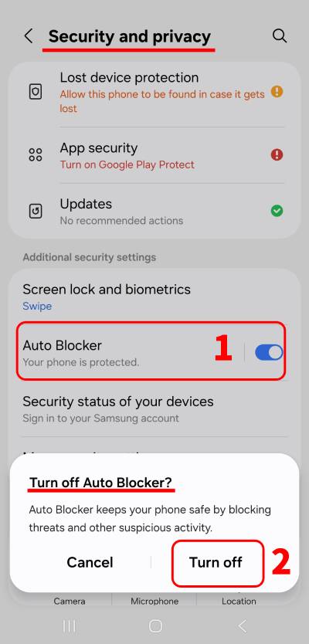This screenshot has width=309, height=644.
Task: Open the Lost device protection entry
Action: (154, 93)
